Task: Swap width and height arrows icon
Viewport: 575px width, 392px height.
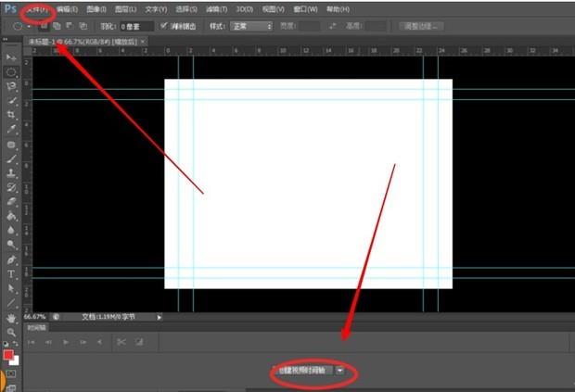Action: (x=332, y=26)
